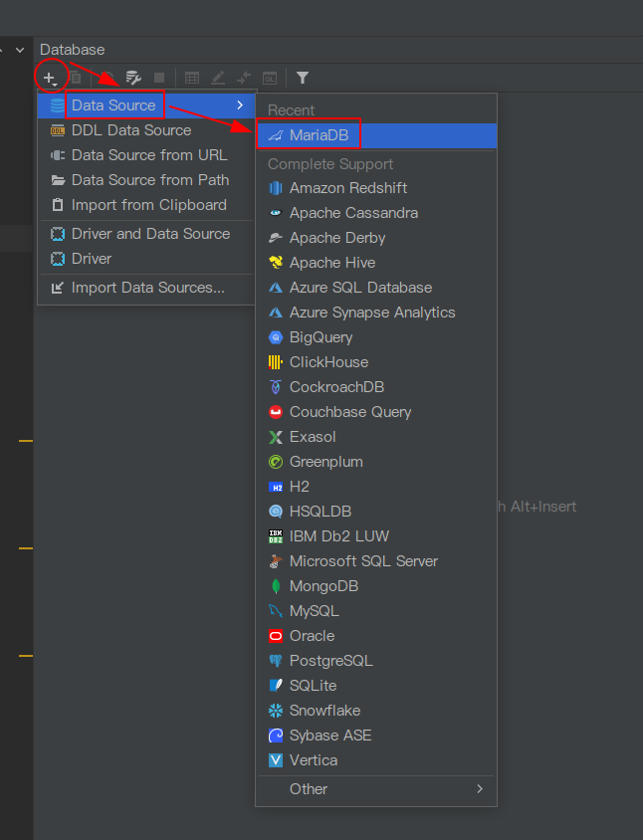Screen dimensions: 643x840
Task: Select Sybase ASE
Action: (x=376, y=735)
